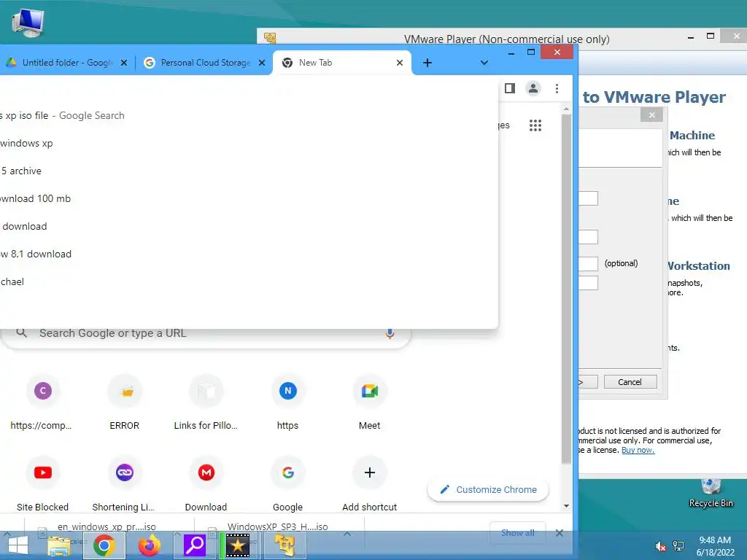Click the taskbar clock showing 9:48 AM
Screen dimensions: 747x560
click(x=715, y=546)
